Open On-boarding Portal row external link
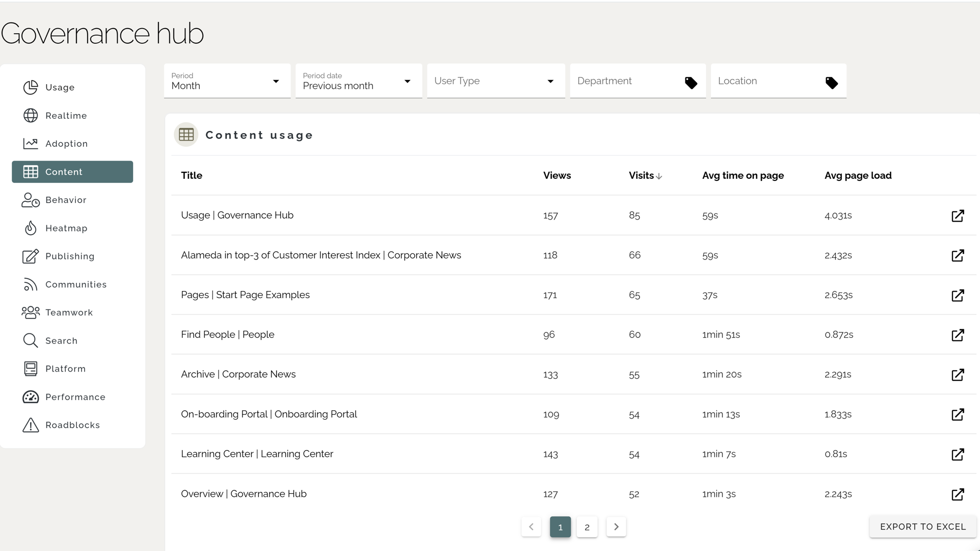The image size is (980, 551). [x=958, y=414]
